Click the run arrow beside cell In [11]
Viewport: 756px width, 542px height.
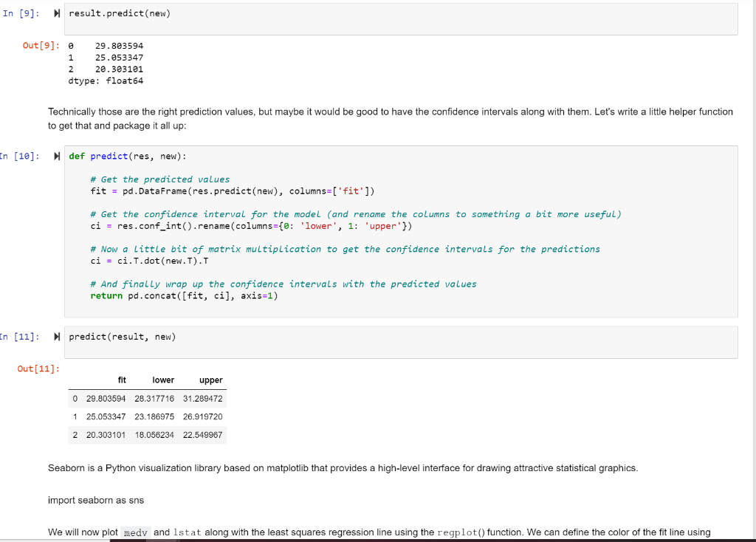pos(57,336)
